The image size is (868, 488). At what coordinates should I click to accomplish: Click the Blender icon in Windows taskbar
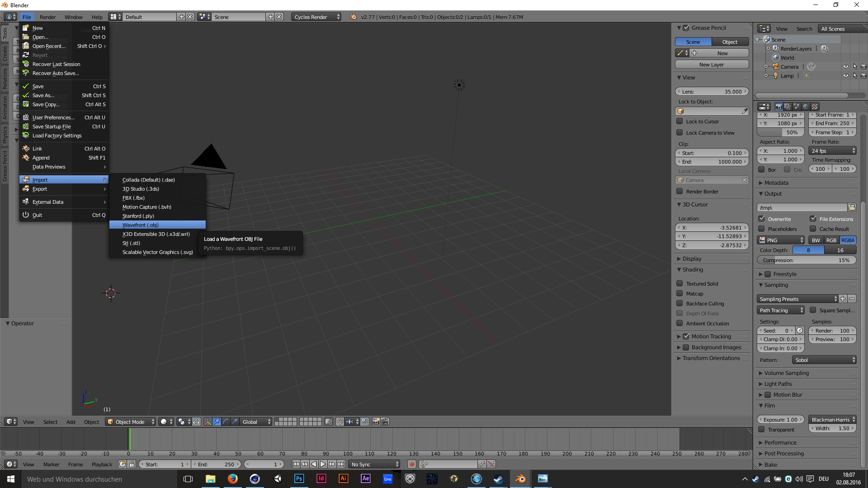(520, 479)
